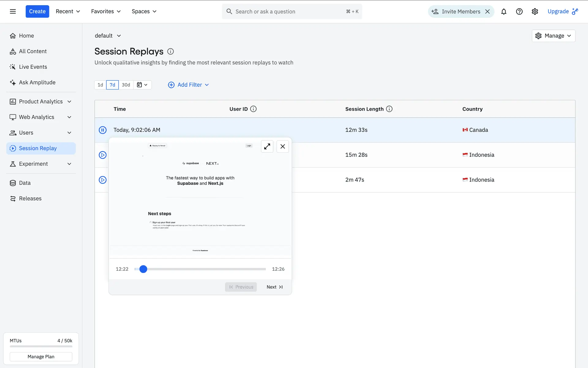Image resolution: width=588 pixels, height=368 pixels.
Task: Click the Session Length info icon
Action: tap(389, 109)
